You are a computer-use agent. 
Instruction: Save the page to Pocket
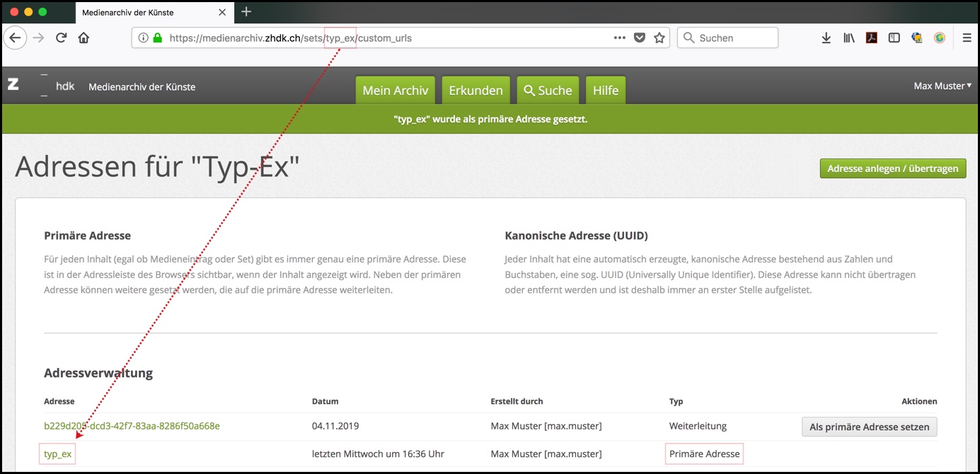[x=640, y=38]
